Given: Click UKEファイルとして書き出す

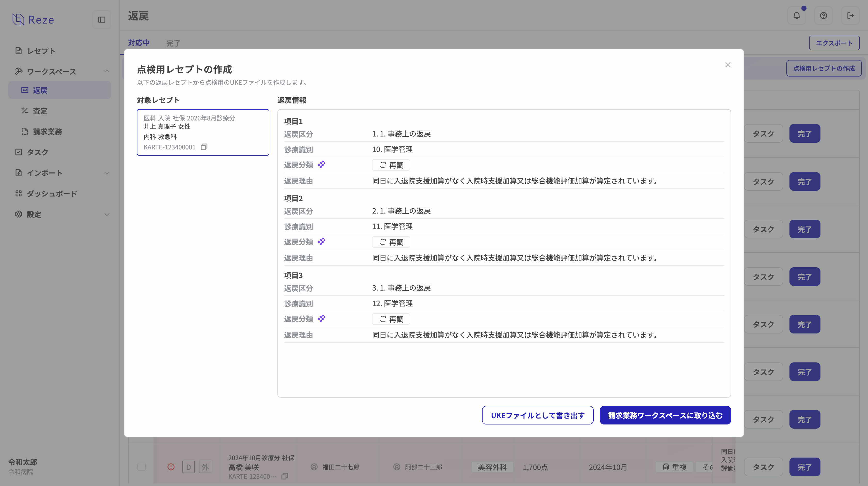Looking at the screenshot, I should pos(538,415).
